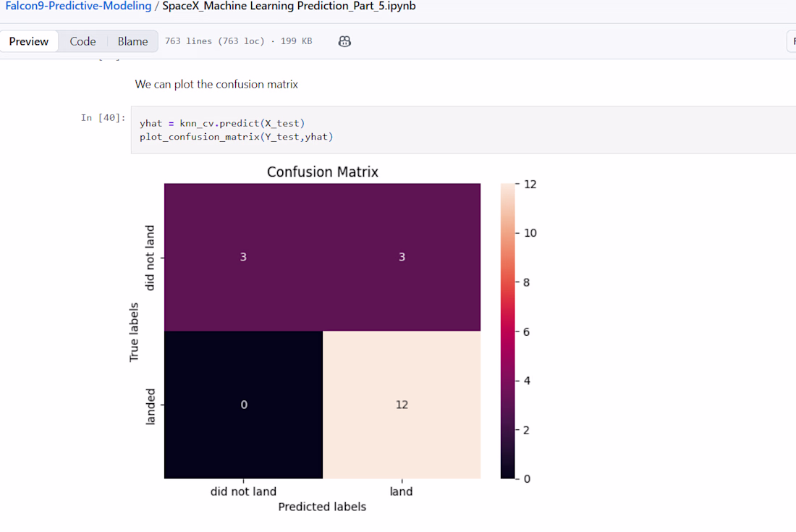The width and height of the screenshot is (796, 532).
Task: Click the color scale bar beside the heatmap
Action: click(x=509, y=331)
